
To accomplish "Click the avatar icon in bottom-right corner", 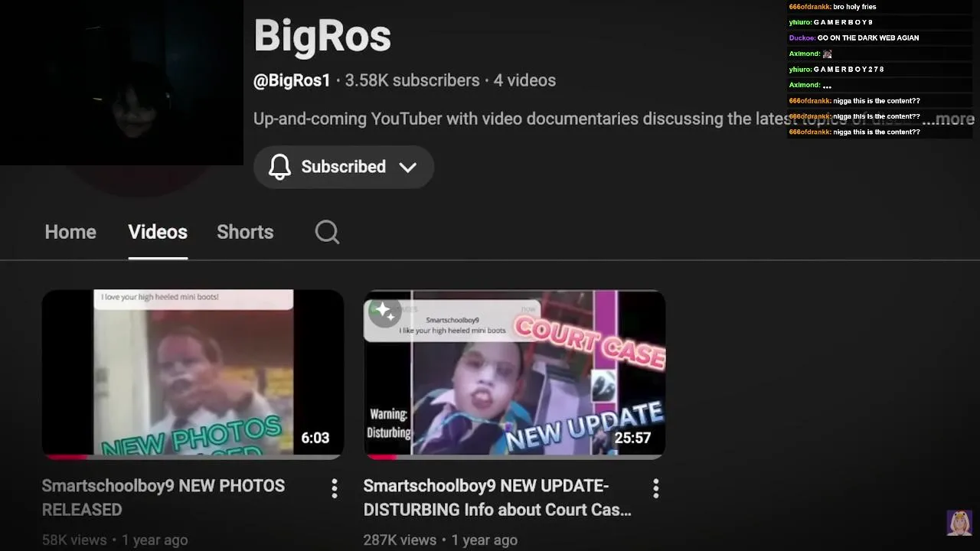I will (x=959, y=523).
